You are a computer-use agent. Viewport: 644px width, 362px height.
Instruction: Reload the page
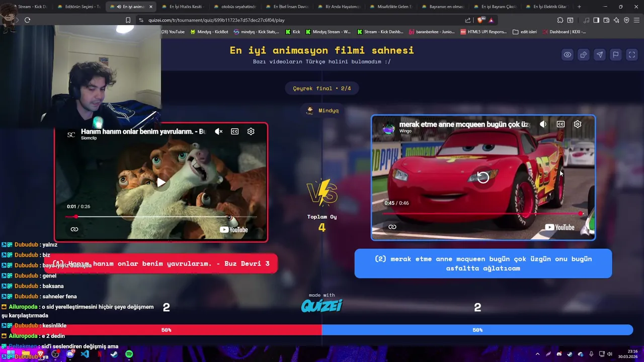(27, 20)
